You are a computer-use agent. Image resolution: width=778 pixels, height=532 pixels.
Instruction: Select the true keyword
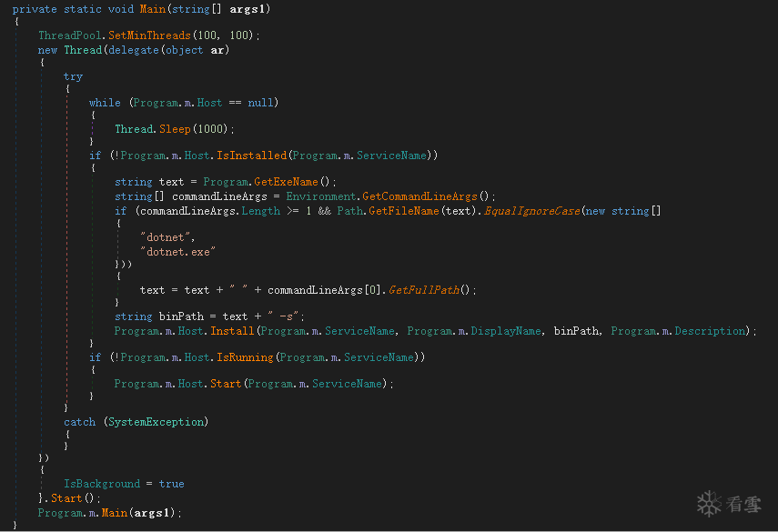pyautogui.click(x=171, y=484)
